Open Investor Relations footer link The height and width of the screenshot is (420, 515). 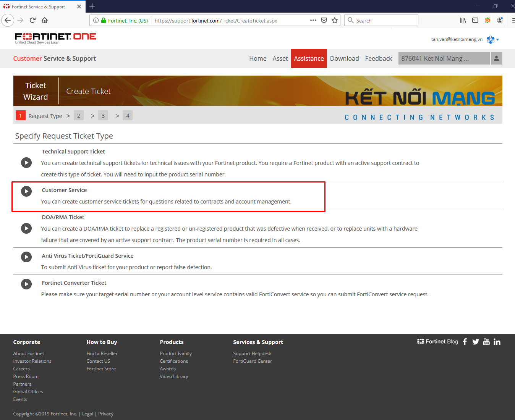(32, 361)
